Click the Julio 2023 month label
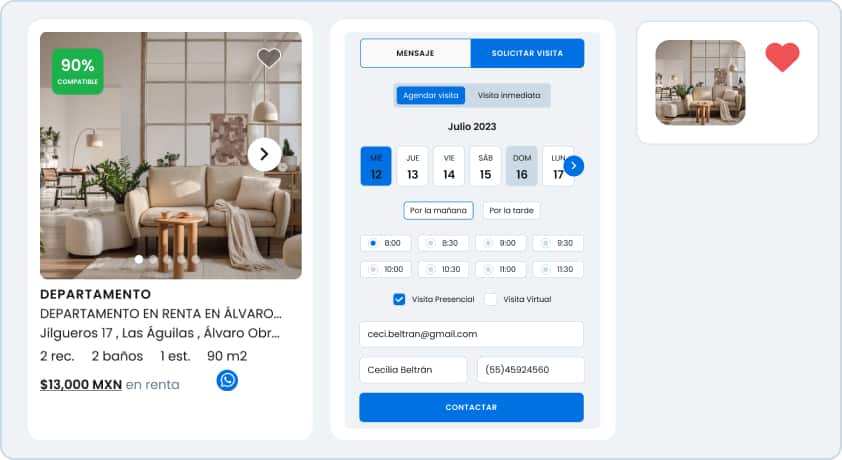Screen dimensions: 842x460 click(x=472, y=127)
